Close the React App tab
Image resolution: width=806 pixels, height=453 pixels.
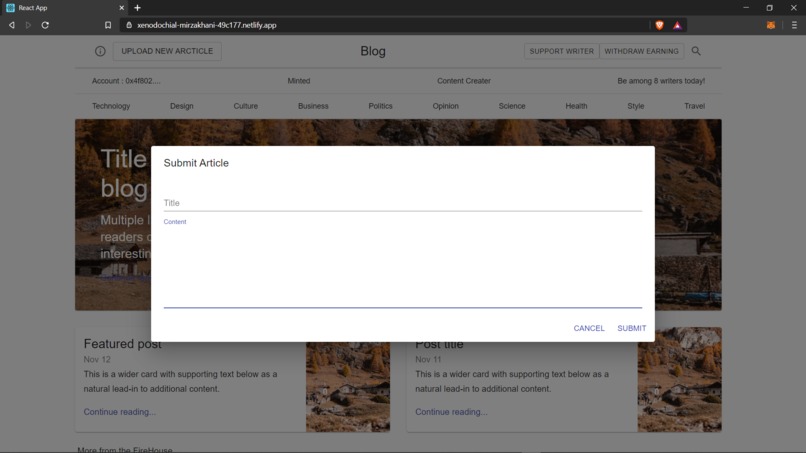pos(121,8)
